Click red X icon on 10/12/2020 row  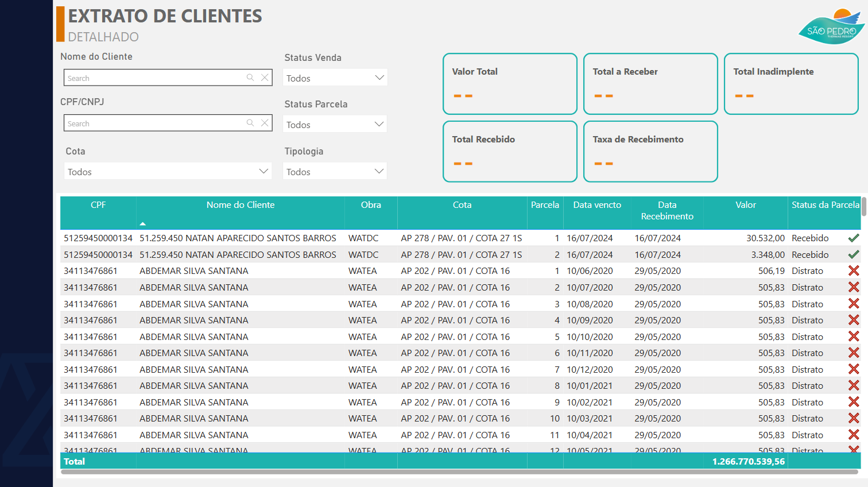pos(854,369)
